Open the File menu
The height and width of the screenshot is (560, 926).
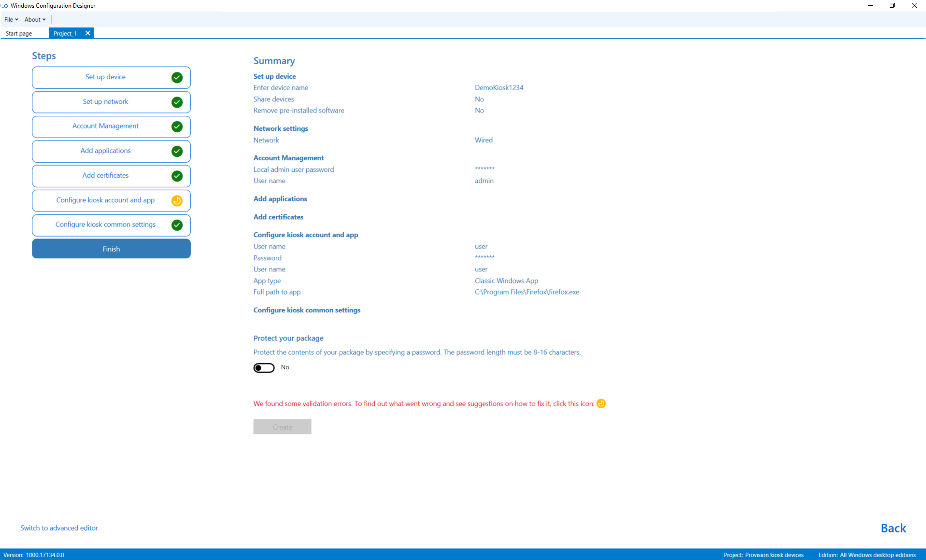(11, 19)
